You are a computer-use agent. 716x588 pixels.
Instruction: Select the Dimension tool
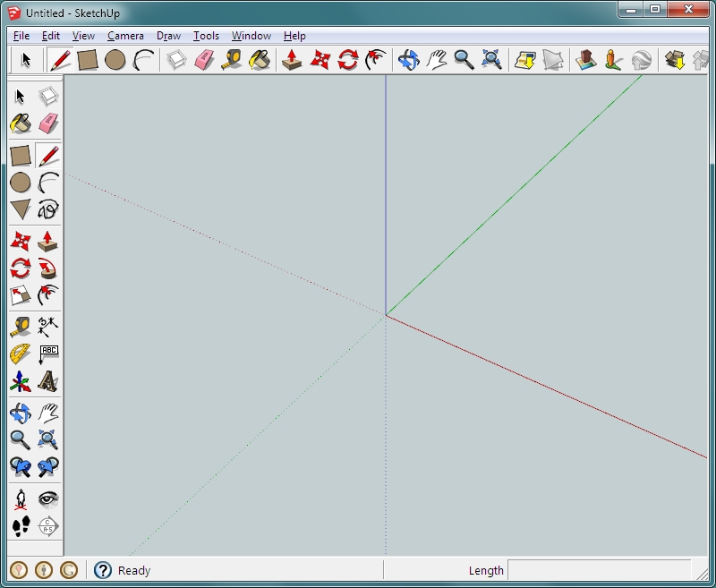pos(48,328)
